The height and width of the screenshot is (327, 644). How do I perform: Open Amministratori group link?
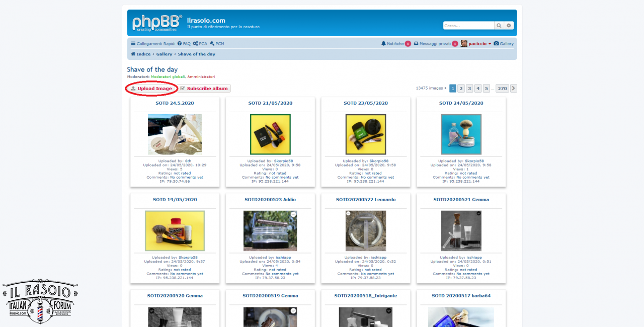coord(201,77)
